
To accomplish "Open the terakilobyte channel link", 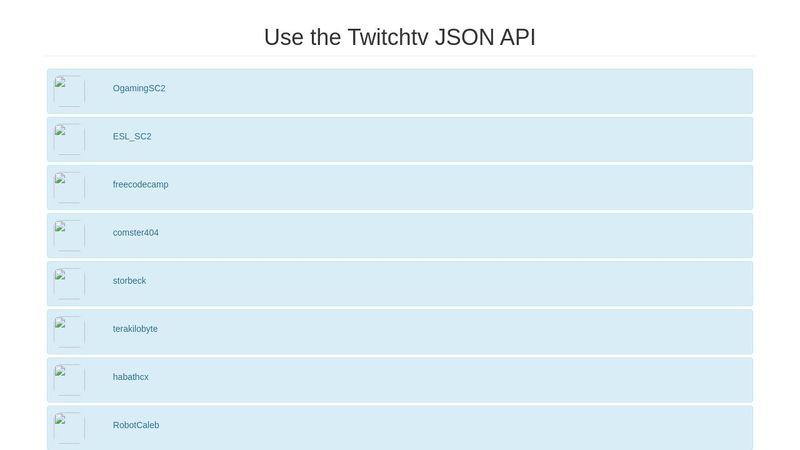I will point(135,329).
